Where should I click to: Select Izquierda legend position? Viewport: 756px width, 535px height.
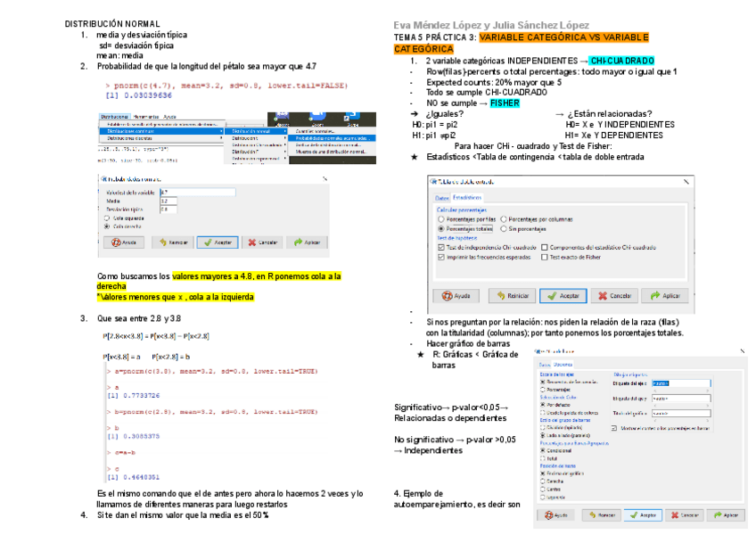coord(542,497)
